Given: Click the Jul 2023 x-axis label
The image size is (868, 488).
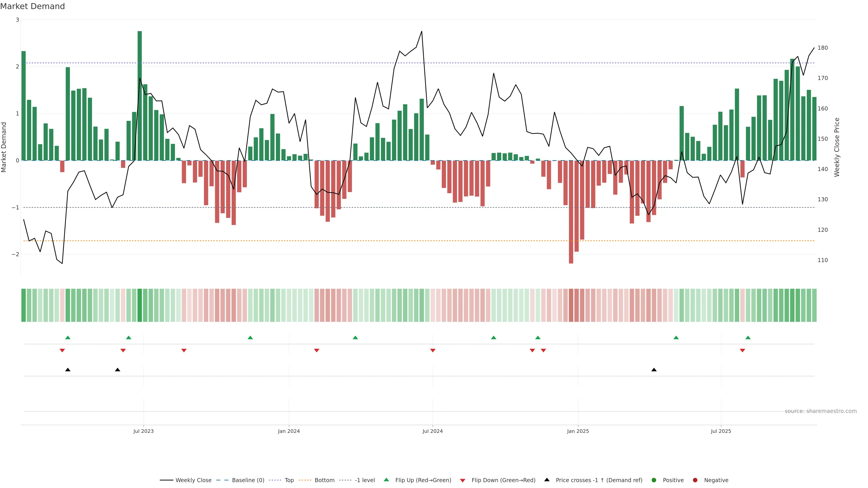Looking at the screenshot, I should click(143, 431).
